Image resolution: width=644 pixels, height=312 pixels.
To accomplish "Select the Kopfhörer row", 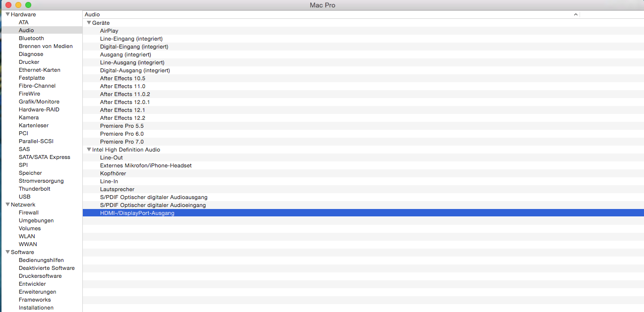I will (363, 173).
